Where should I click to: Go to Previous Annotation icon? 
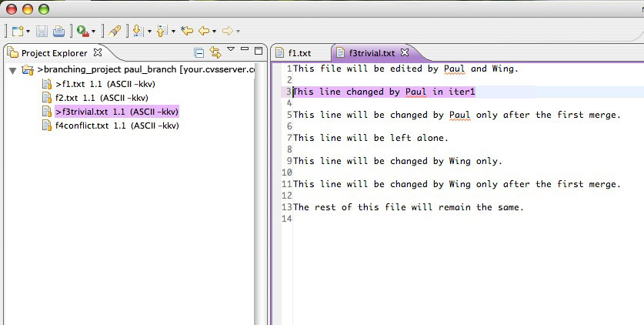tap(162, 32)
